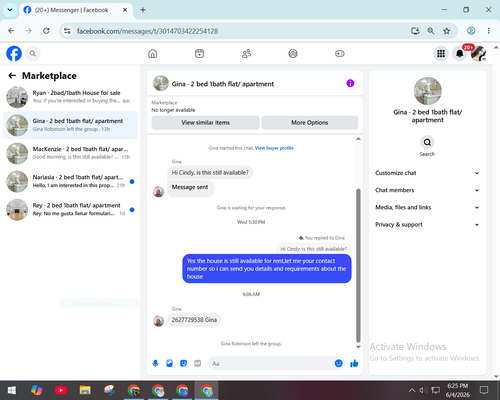500x400 pixels.
Task: Open the Facebook home logo
Action: (14, 53)
